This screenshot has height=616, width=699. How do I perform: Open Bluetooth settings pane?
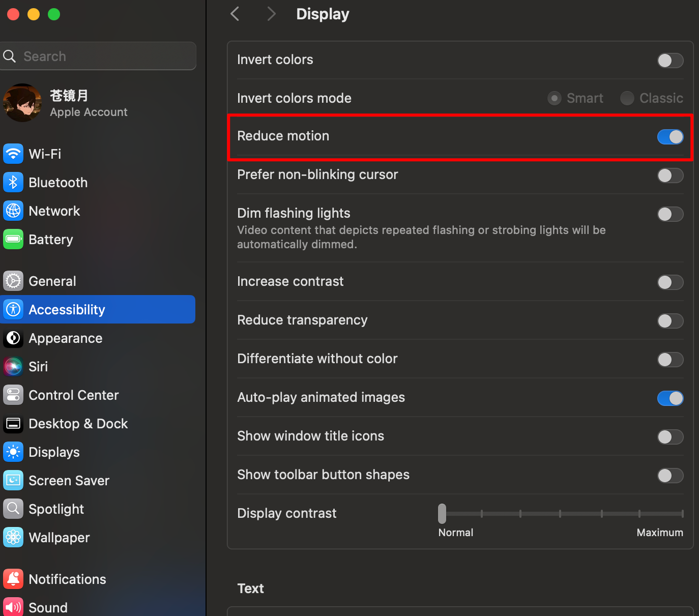coord(98,182)
